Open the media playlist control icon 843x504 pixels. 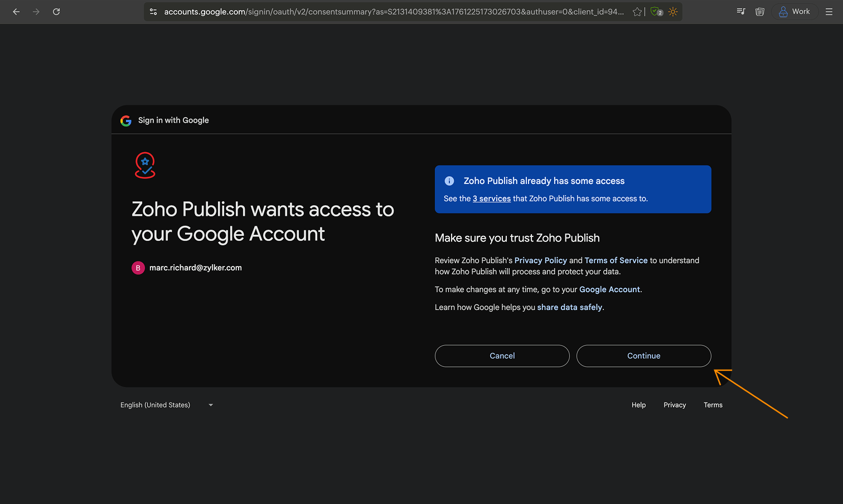point(741,12)
